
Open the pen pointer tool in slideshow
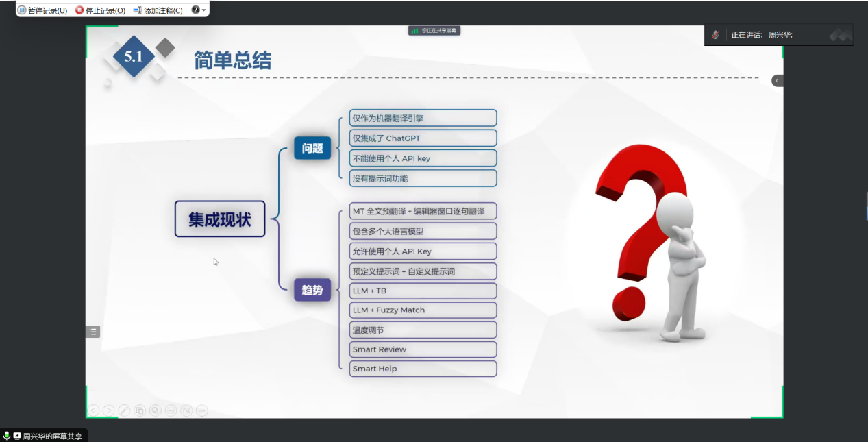pos(124,410)
